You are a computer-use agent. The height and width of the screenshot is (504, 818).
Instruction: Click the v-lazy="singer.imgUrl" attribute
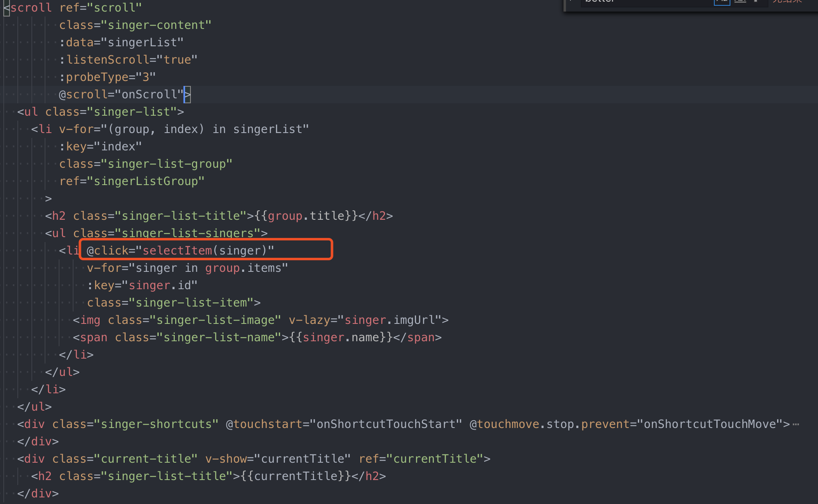pos(366,319)
